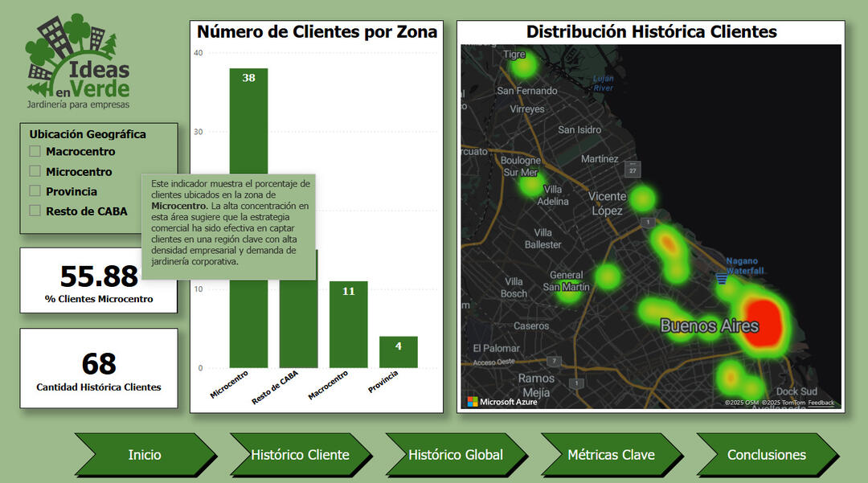Check the Macrocentro filter checkbox
This screenshot has height=483, width=868.
35,151
